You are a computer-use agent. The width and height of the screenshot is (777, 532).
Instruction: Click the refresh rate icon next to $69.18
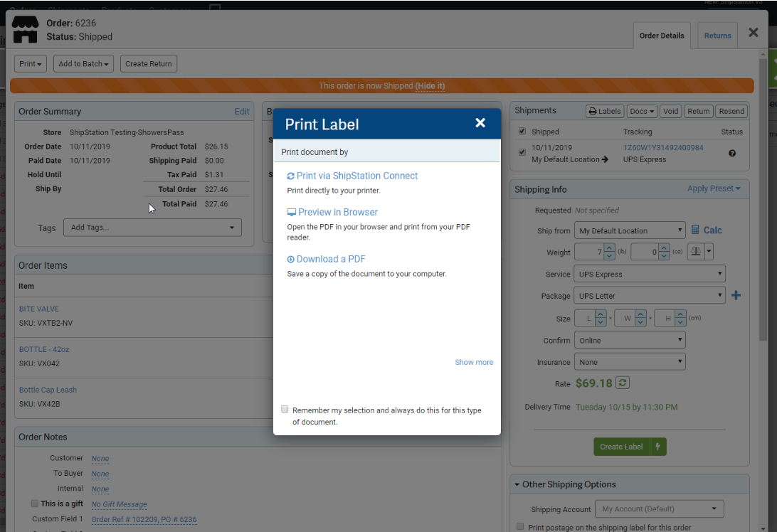point(623,383)
